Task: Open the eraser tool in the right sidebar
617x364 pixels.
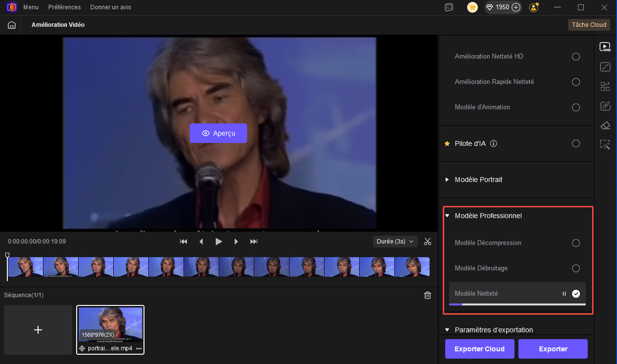Action: pos(605,125)
